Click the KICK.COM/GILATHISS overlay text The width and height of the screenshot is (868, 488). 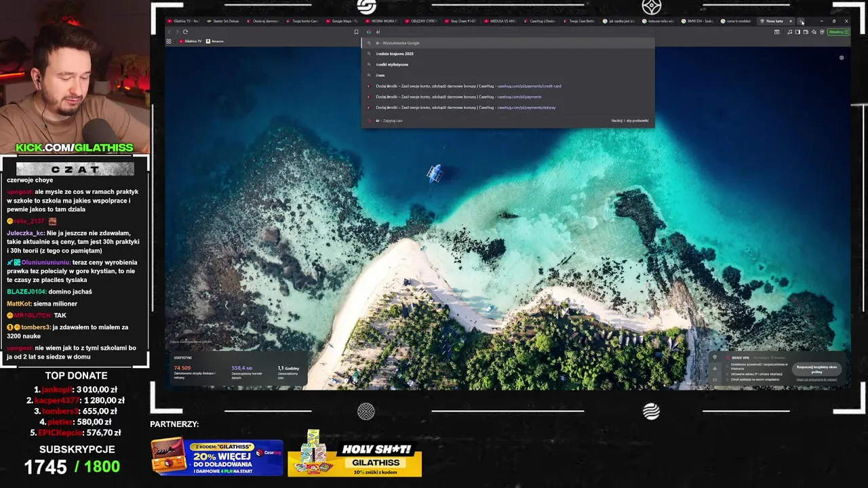pos(75,148)
